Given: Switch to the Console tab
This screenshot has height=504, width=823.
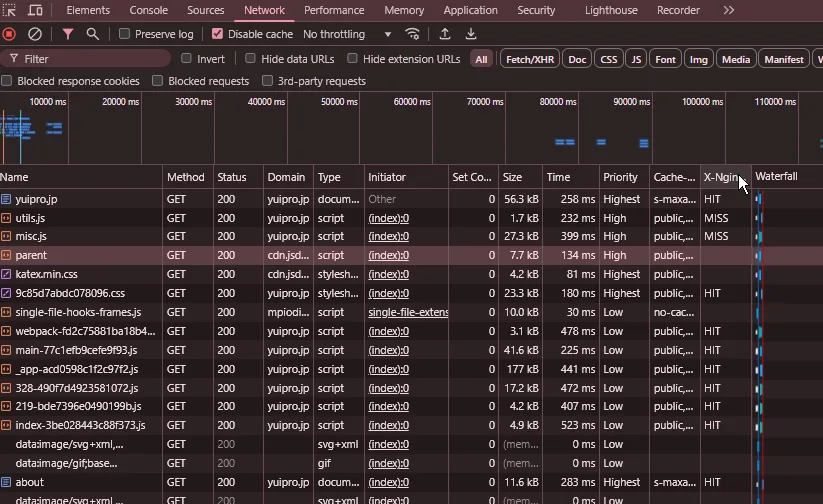Looking at the screenshot, I should pyautogui.click(x=149, y=10).
